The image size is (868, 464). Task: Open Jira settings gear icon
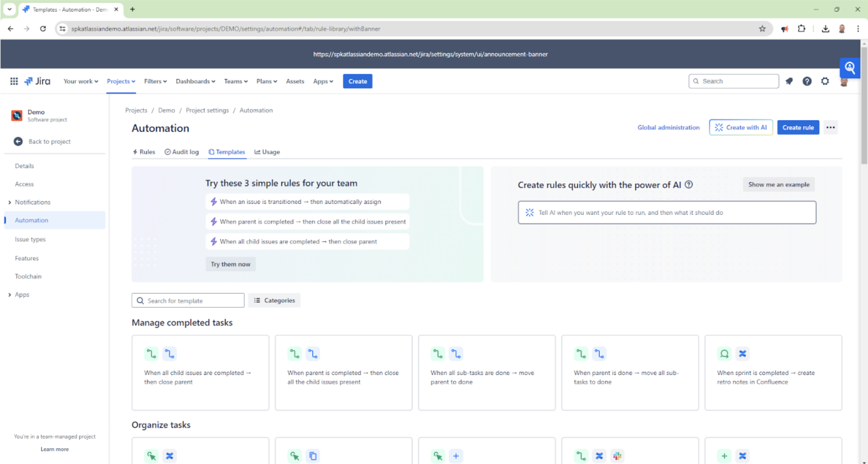[825, 81]
